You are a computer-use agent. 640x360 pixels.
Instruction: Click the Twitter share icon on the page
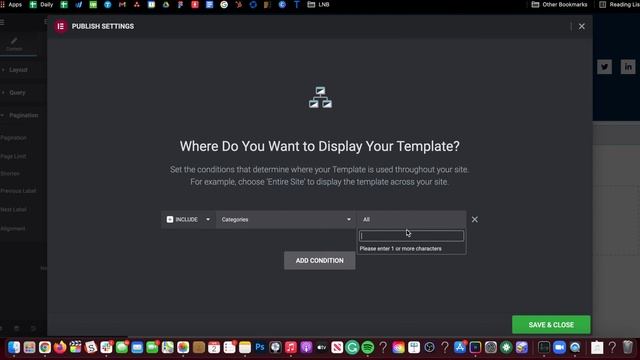pyautogui.click(x=604, y=67)
